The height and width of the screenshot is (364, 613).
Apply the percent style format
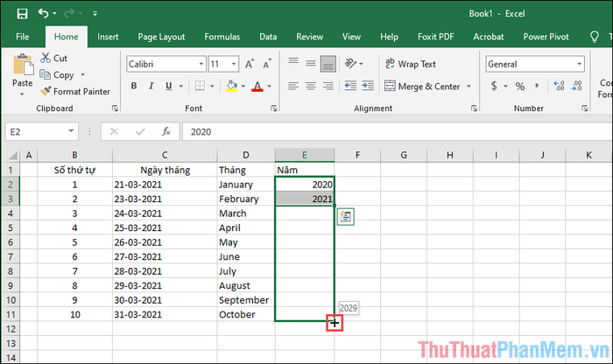[518, 86]
